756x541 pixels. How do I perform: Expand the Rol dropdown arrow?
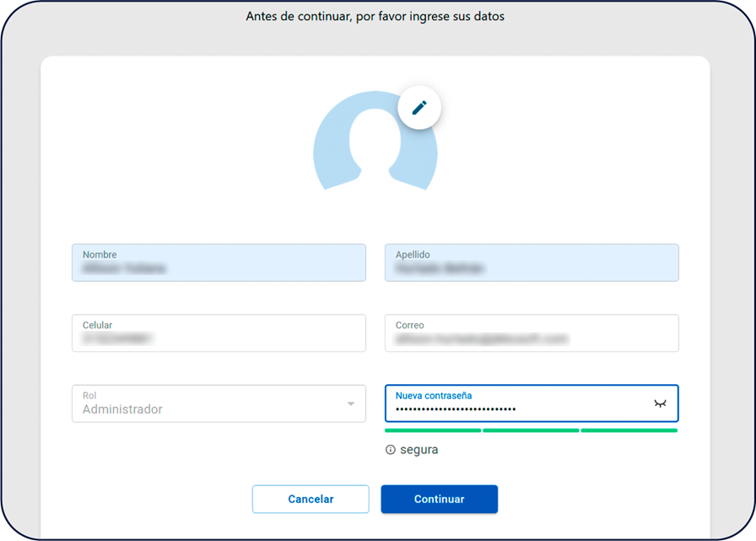click(x=351, y=404)
